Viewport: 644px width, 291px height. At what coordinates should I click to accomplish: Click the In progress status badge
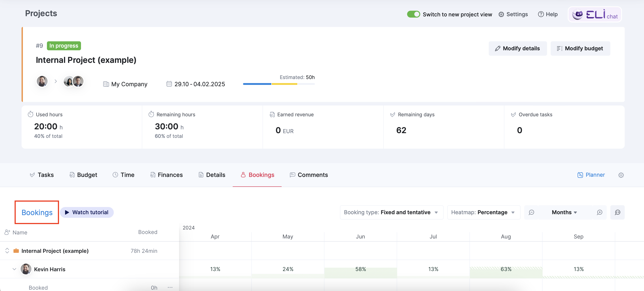point(64,46)
